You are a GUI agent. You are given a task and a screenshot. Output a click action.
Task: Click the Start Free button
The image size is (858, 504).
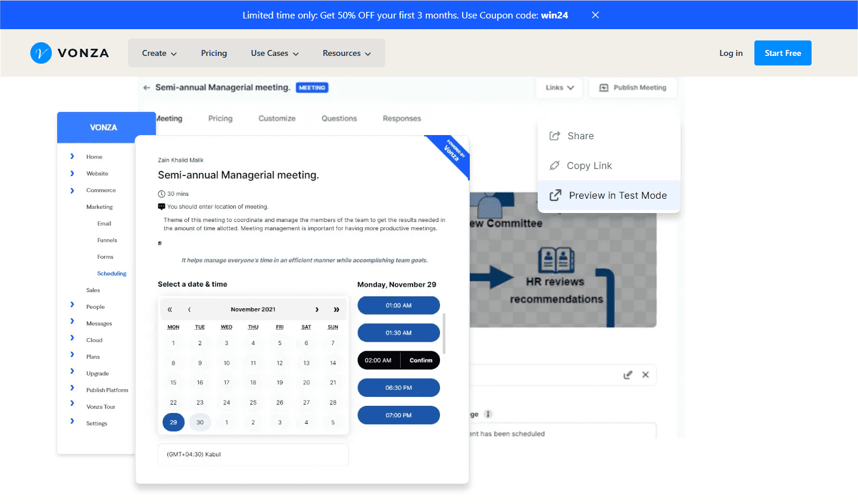pyautogui.click(x=782, y=53)
